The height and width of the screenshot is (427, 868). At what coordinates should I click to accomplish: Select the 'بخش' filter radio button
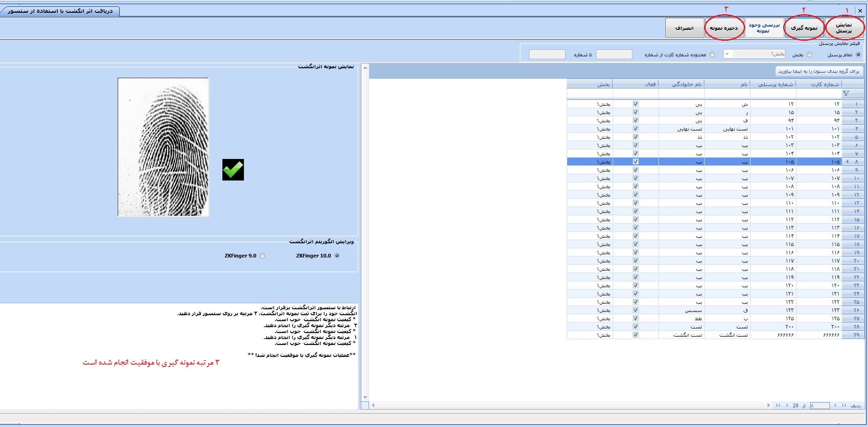809,55
